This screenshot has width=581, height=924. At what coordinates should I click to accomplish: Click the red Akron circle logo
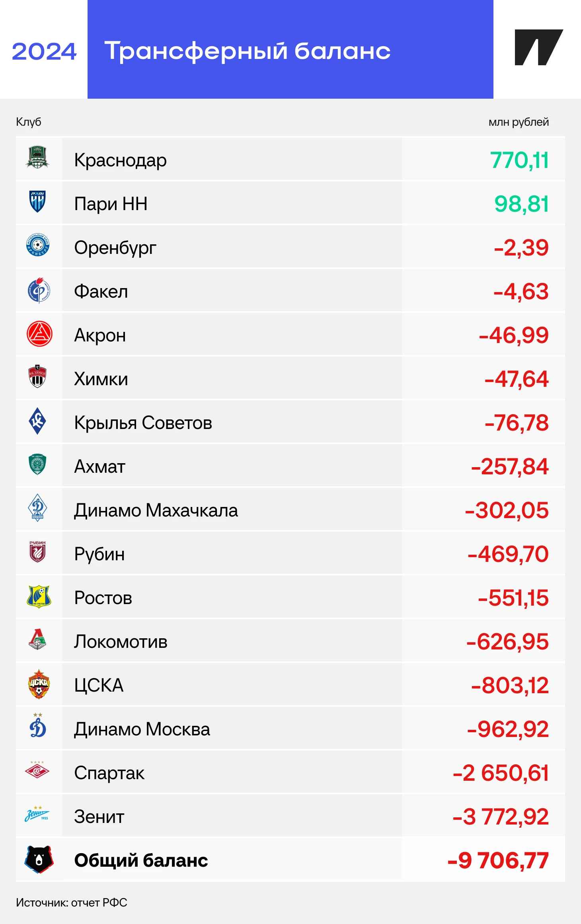pyautogui.click(x=39, y=334)
